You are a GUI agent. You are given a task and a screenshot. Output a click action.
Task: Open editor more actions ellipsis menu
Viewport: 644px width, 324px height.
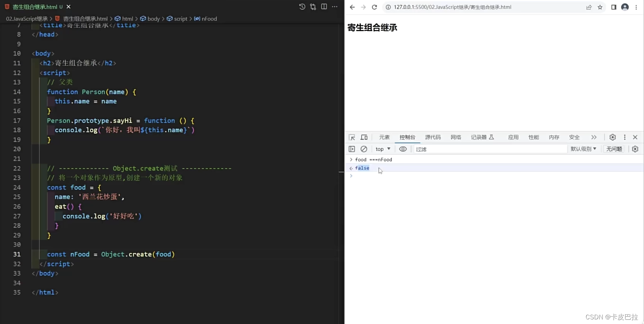[x=335, y=7]
